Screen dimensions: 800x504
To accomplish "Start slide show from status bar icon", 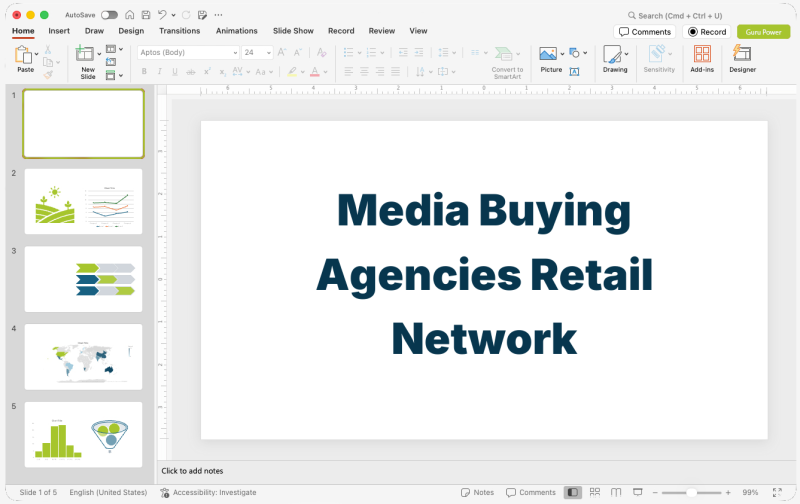I will click(637, 492).
